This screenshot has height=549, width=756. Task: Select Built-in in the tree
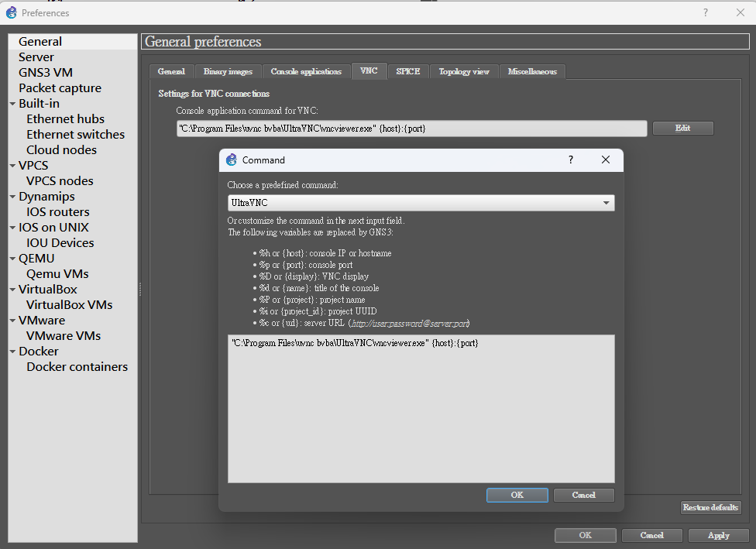(39, 104)
